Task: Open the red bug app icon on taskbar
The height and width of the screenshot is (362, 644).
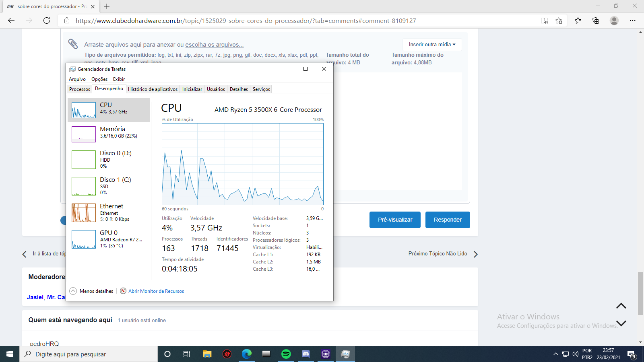Action: (x=227, y=354)
